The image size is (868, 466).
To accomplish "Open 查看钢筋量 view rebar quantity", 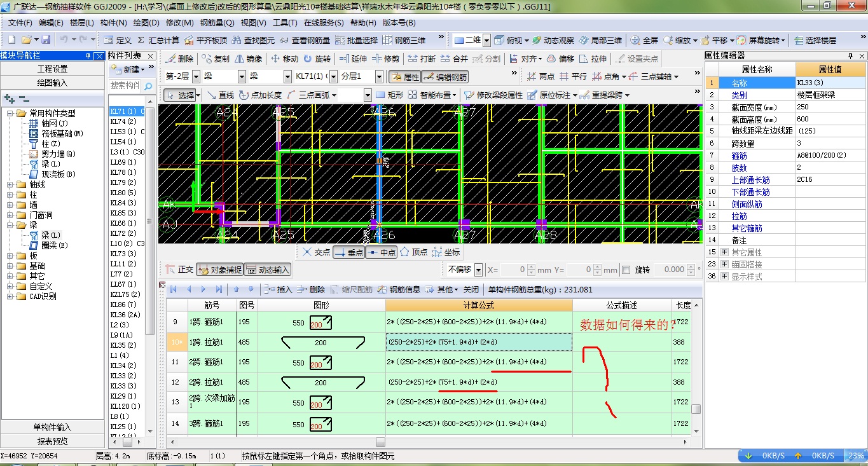I will point(305,40).
